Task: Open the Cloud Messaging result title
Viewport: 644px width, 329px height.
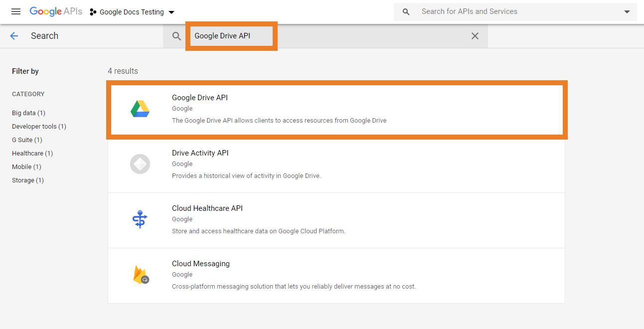Action: click(201, 264)
